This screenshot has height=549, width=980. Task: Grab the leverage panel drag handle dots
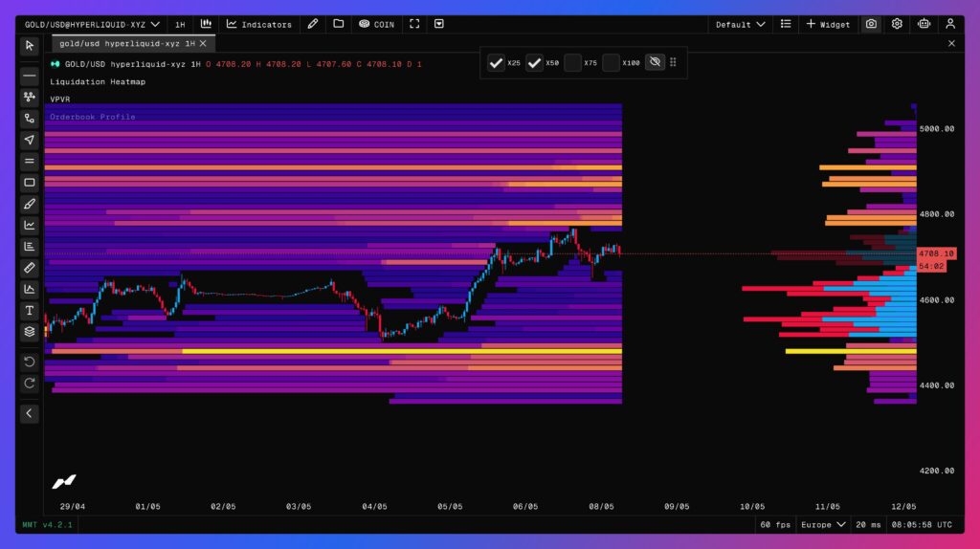[x=673, y=62]
